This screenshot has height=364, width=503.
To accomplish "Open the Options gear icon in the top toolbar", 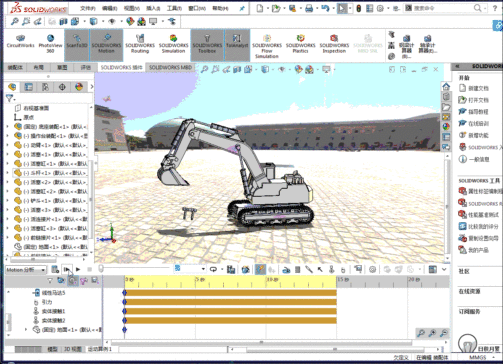I will click(380, 8).
